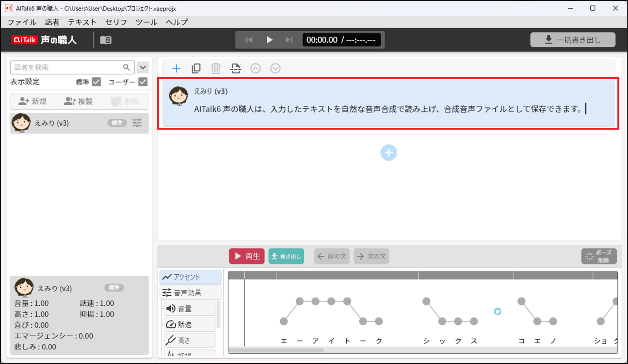The height and width of the screenshot is (364, 628).
Task: Open the manual book icon
Action: click(106, 40)
